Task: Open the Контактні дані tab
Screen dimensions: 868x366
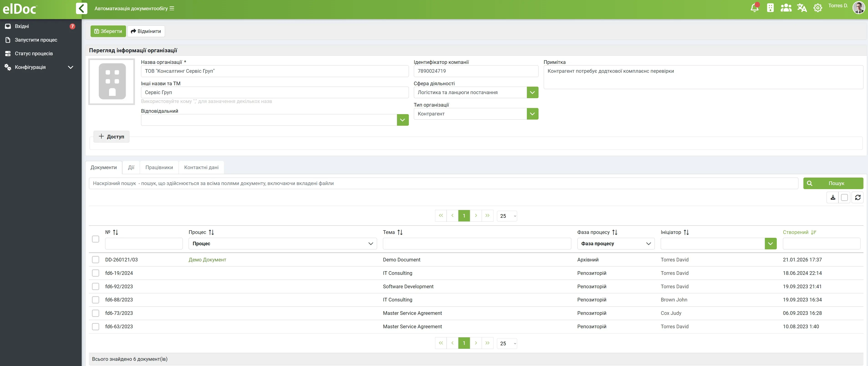Action: [x=201, y=167]
